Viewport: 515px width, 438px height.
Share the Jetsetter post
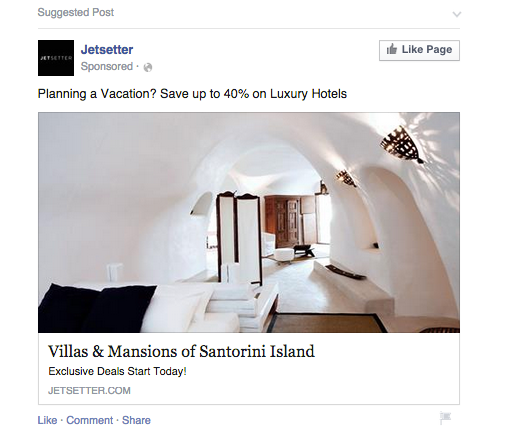point(136,420)
